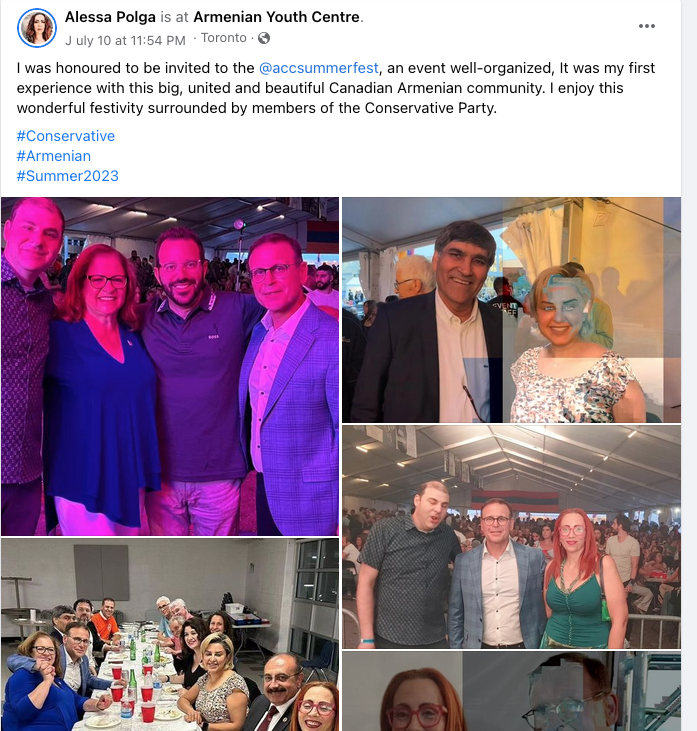Screen dimensions: 697x731
Task: Open the #Summer2023 hashtag
Action: [x=68, y=176]
